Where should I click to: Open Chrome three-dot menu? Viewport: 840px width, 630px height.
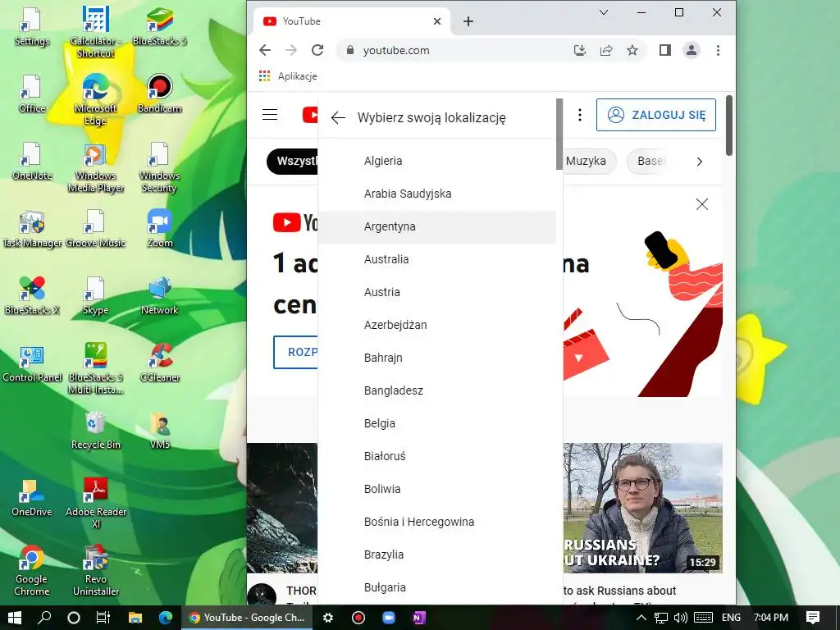[718, 50]
